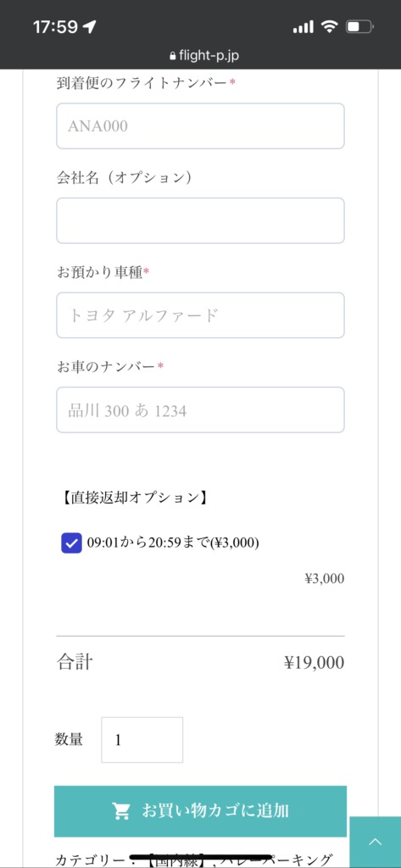Click the empty 会社名 (オプション) field
The image size is (401, 868).
tap(200, 220)
